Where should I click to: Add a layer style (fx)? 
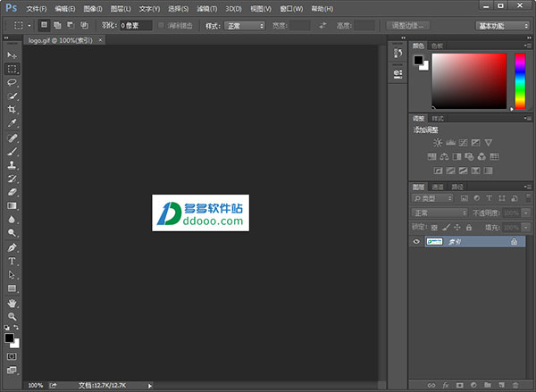click(x=446, y=385)
